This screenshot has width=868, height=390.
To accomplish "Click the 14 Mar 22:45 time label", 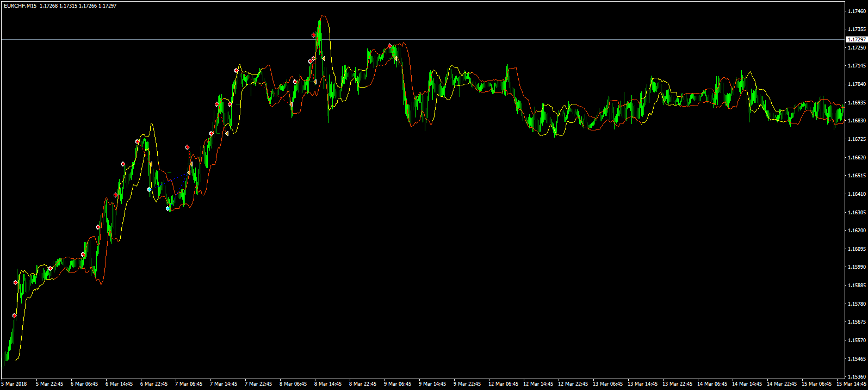I will click(782, 384).
